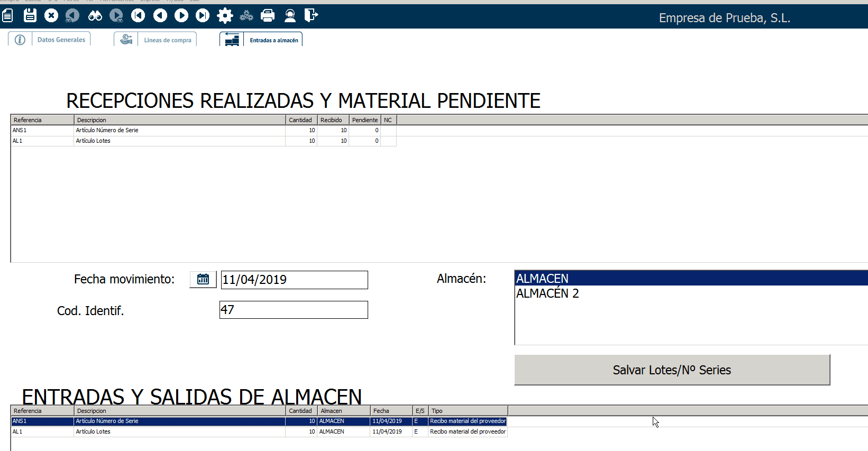
Task: Click the Fecha movimiento date field
Action: pyautogui.click(x=294, y=280)
